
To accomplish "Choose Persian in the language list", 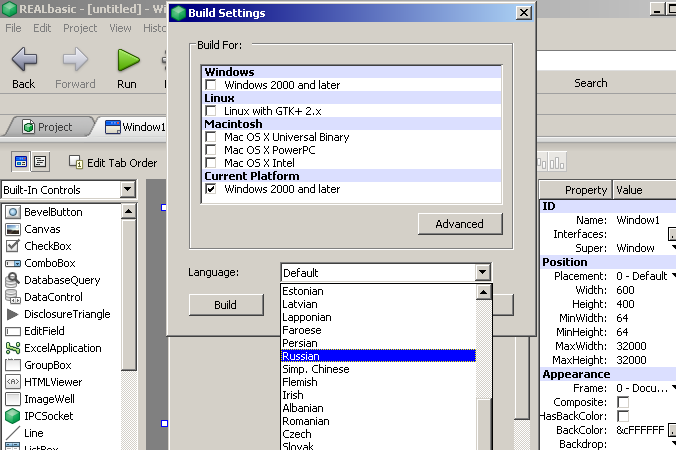I will [378, 343].
